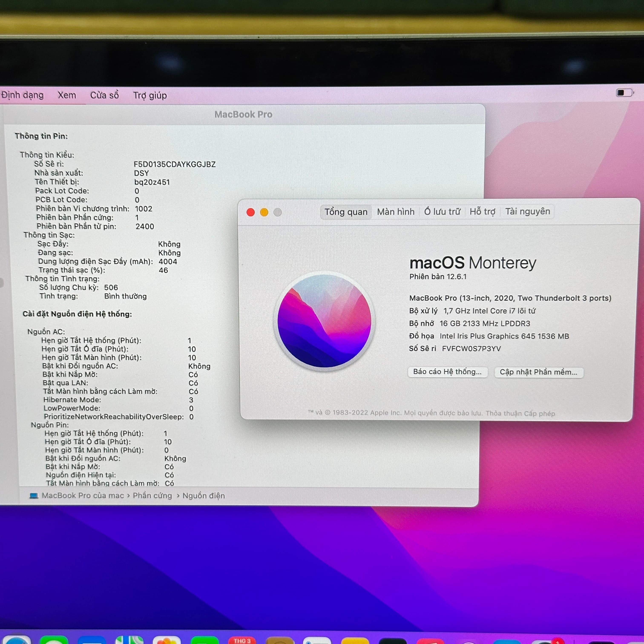The image size is (644, 644).
Task: Click Cài đặt Nguồn điện Hệ thống heading
Action: (77, 314)
